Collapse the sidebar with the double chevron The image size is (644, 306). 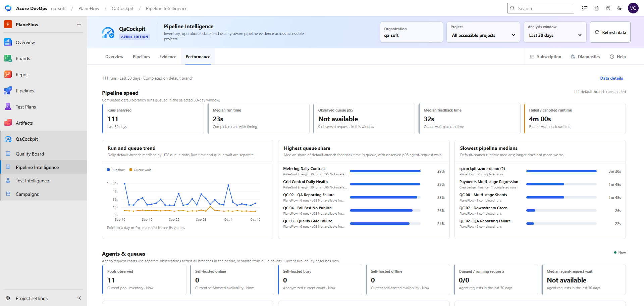point(79,298)
